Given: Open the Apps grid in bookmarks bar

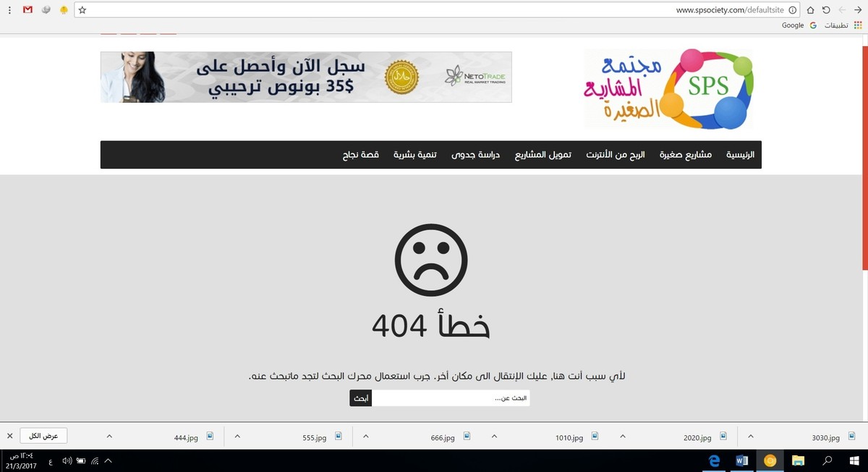Looking at the screenshot, I should pyautogui.click(x=859, y=25).
